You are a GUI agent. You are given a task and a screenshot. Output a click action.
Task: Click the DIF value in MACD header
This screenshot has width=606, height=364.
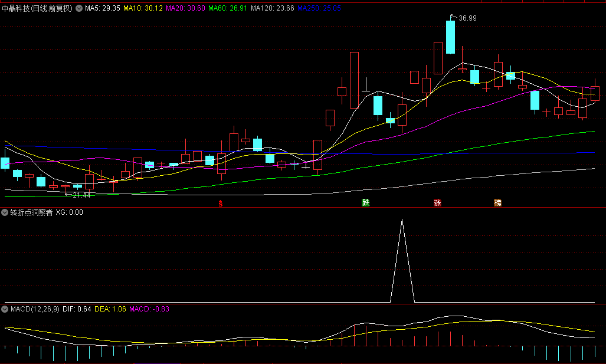(77, 309)
